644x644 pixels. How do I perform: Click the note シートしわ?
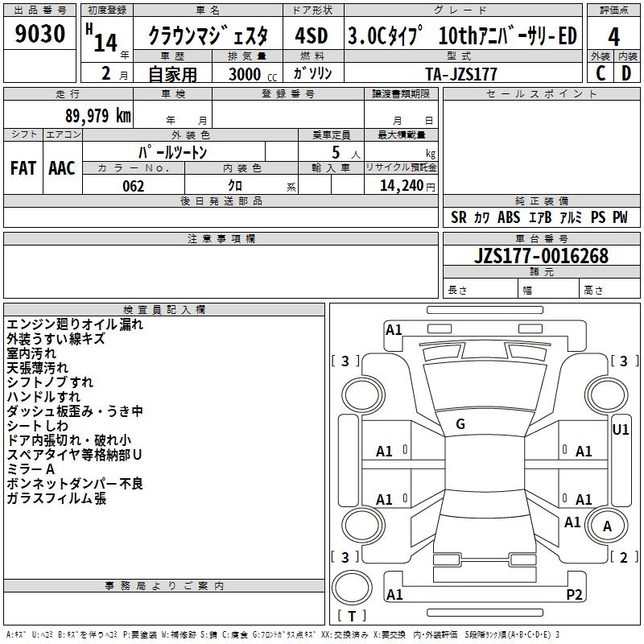(37, 426)
